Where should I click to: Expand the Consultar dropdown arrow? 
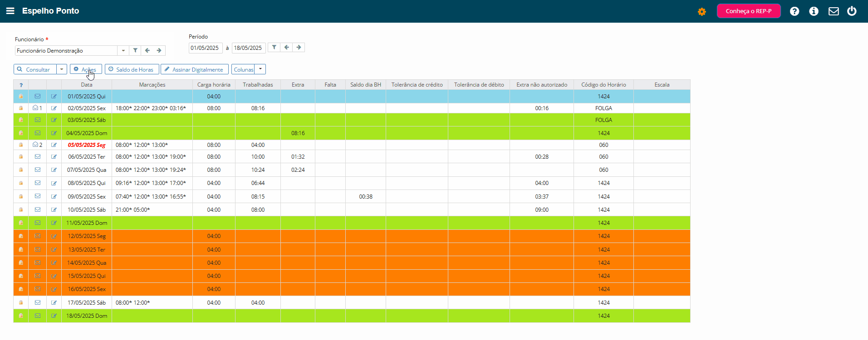pyautogui.click(x=62, y=69)
